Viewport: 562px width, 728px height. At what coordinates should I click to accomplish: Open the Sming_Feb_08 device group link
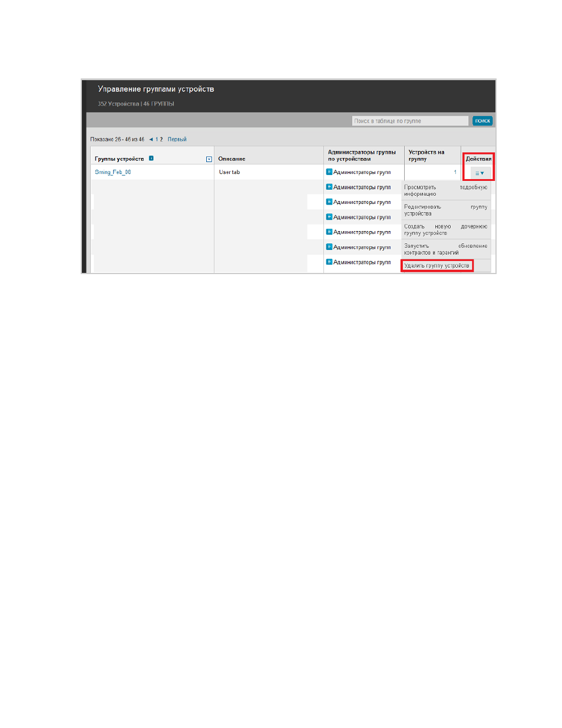[113, 172]
